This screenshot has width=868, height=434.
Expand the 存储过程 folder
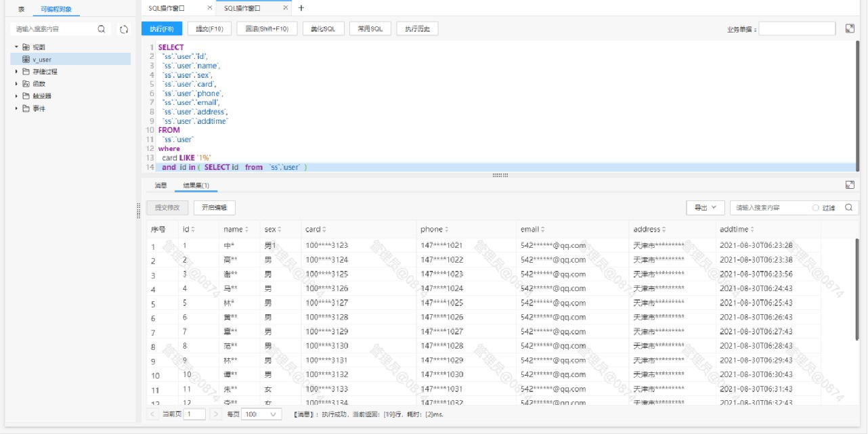[17, 71]
